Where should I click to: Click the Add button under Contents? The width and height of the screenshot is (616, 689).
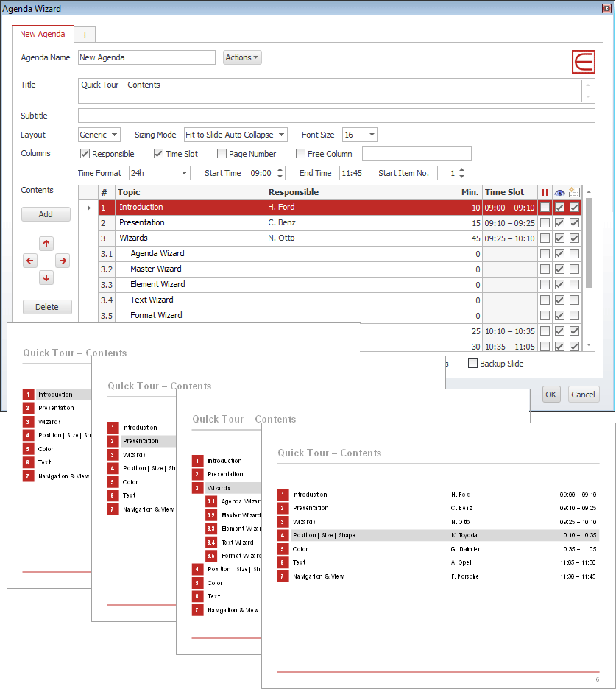(x=46, y=213)
